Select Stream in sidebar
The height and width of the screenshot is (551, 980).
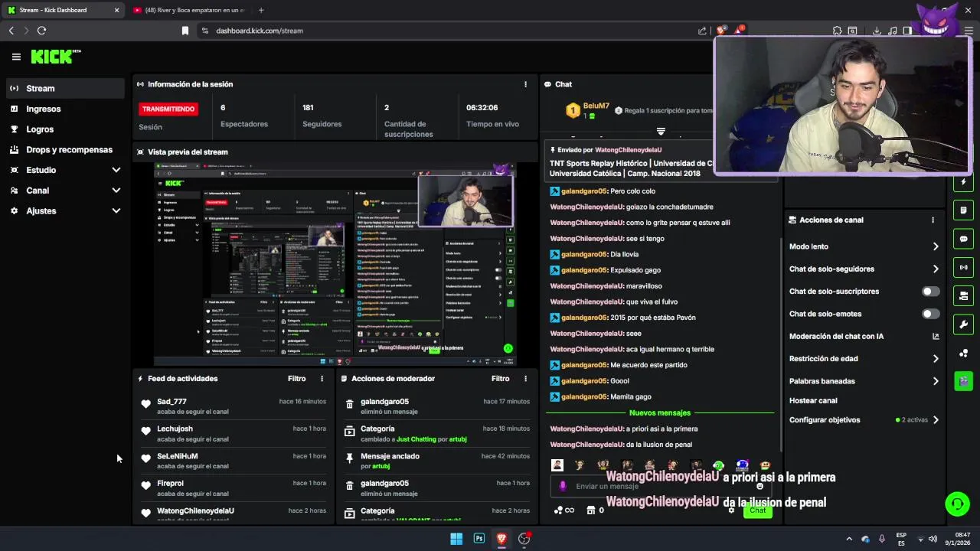65,88
